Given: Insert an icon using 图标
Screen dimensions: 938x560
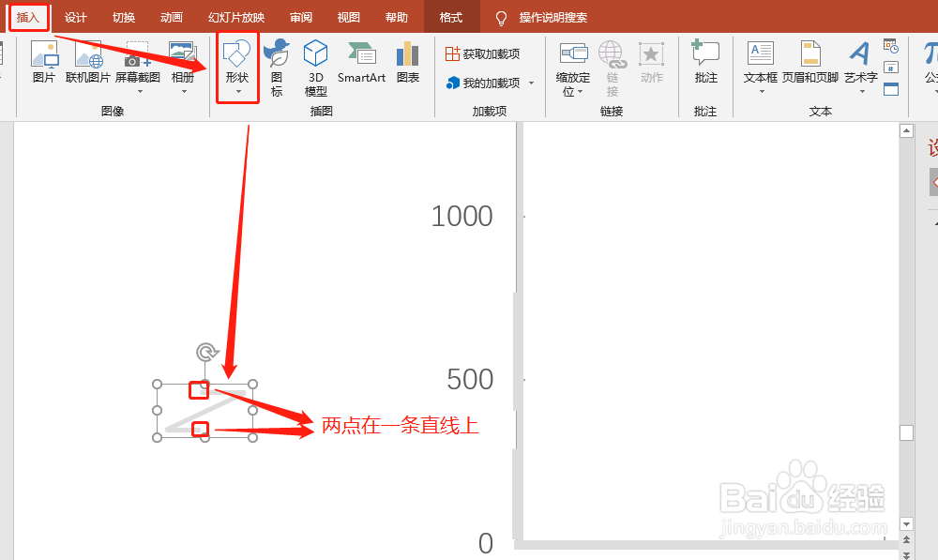Looking at the screenshot, I should pos(277,66).
